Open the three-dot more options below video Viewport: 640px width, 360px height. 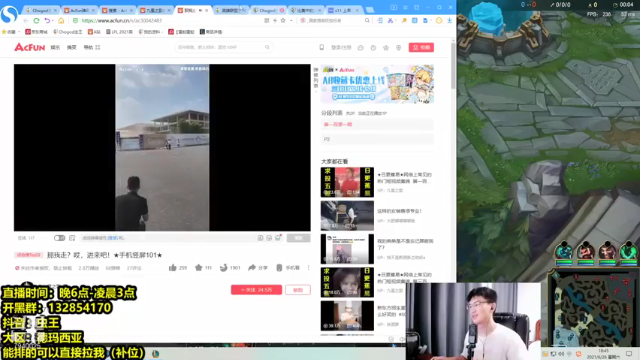(309, 268)
